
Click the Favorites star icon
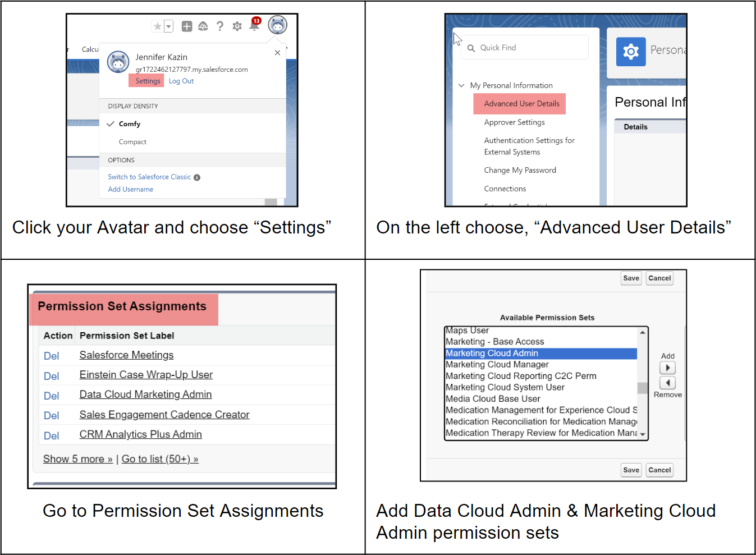point(158,26)
